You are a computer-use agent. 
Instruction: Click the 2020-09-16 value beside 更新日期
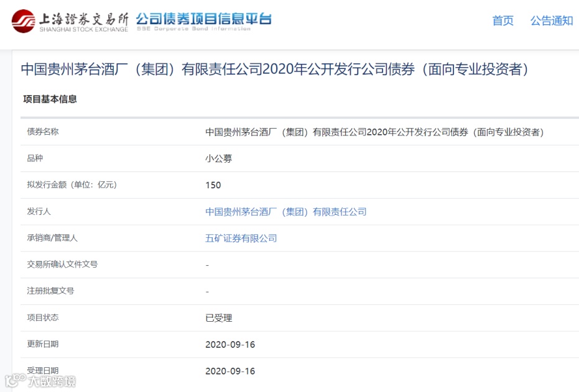click(x=230, y=344)
